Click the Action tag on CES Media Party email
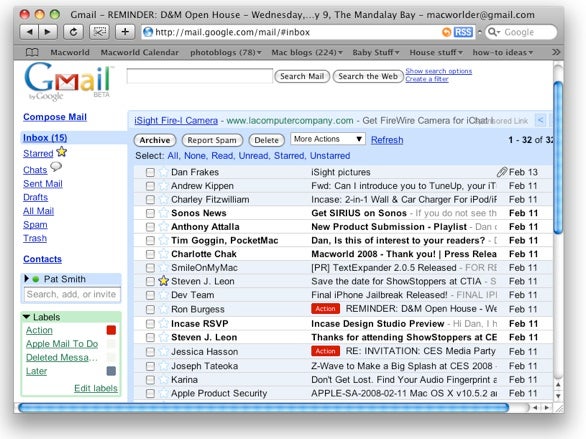This screenshot has width=586, height=439. pyautogui.click(x=326, y=351)
